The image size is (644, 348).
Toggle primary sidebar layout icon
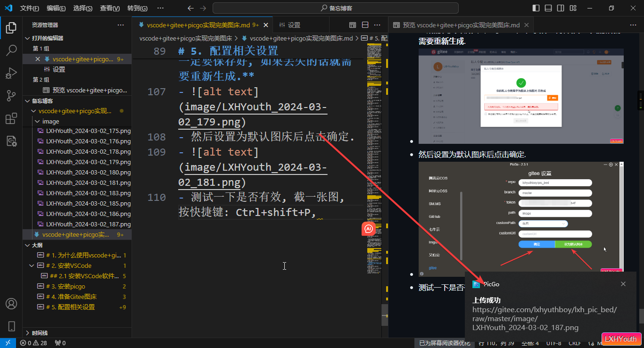pos(536,8)
